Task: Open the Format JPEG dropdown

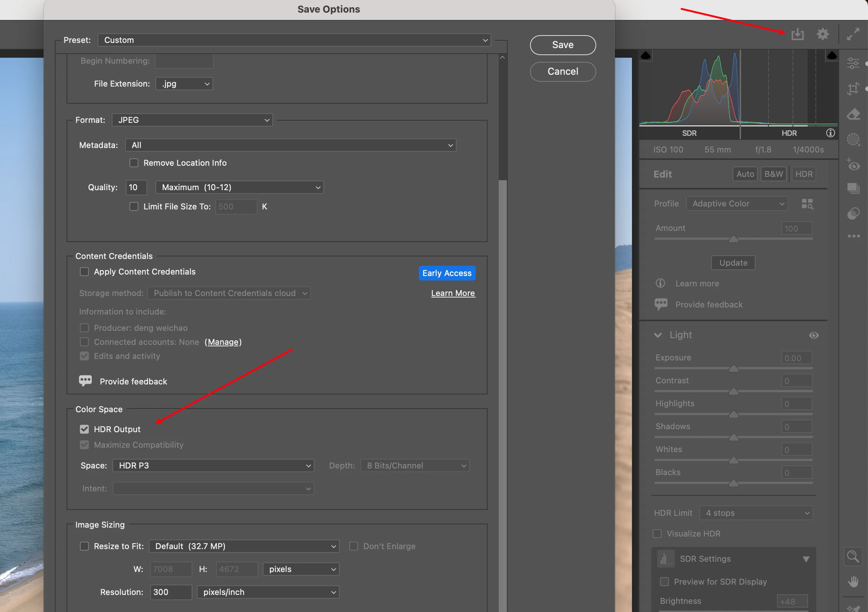Action: pos(192,120)
